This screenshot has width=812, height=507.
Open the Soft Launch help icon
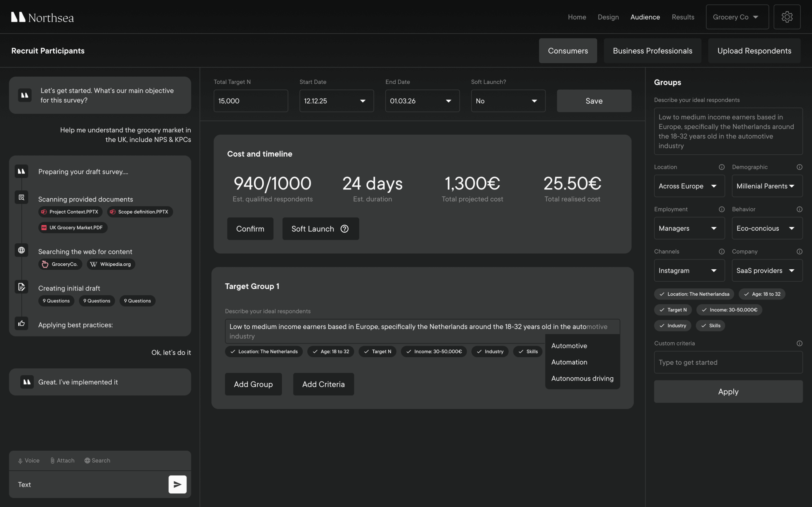(x=344, y=229)
